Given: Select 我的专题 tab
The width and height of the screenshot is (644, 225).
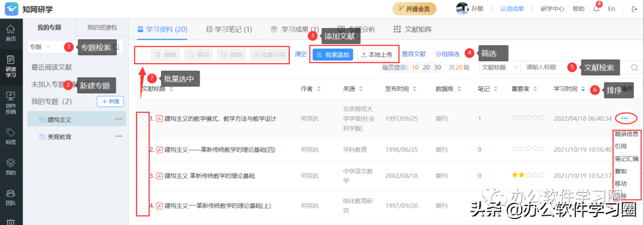Looking at the screenshot, I should (49, 27).
